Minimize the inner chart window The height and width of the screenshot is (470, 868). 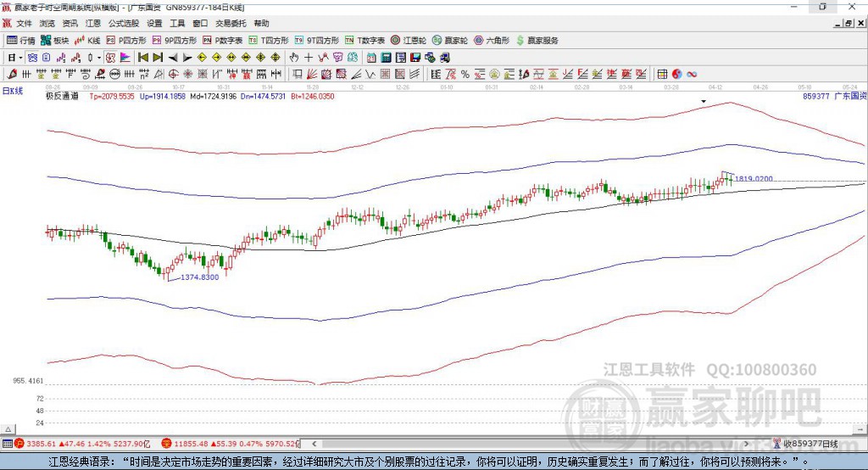point(838,23)
